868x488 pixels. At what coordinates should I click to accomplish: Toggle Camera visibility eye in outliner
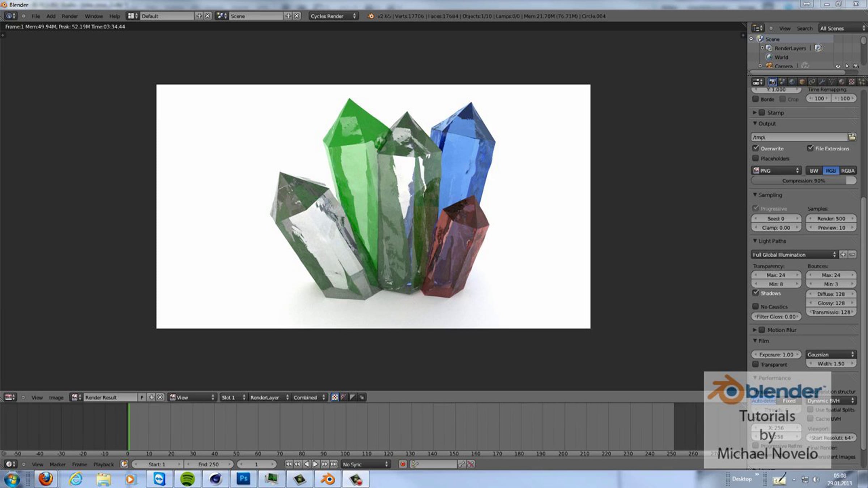pos(838,66)
